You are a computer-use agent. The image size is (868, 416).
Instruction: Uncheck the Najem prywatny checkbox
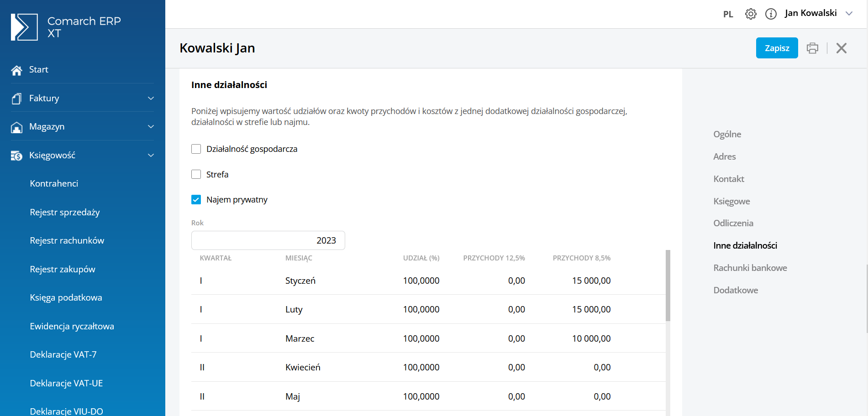click(x=196, y=200)
